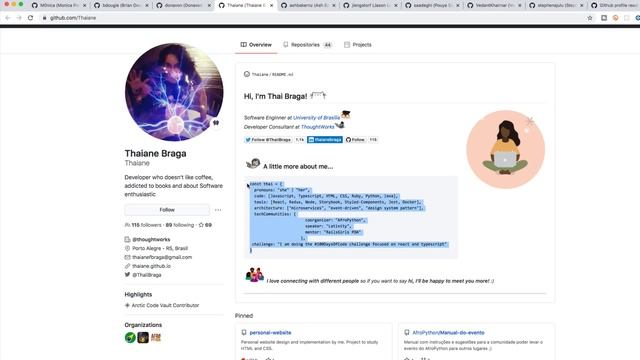Click the Follow @ThaiiBraga Twitter badge

click(x=268, y=140)
